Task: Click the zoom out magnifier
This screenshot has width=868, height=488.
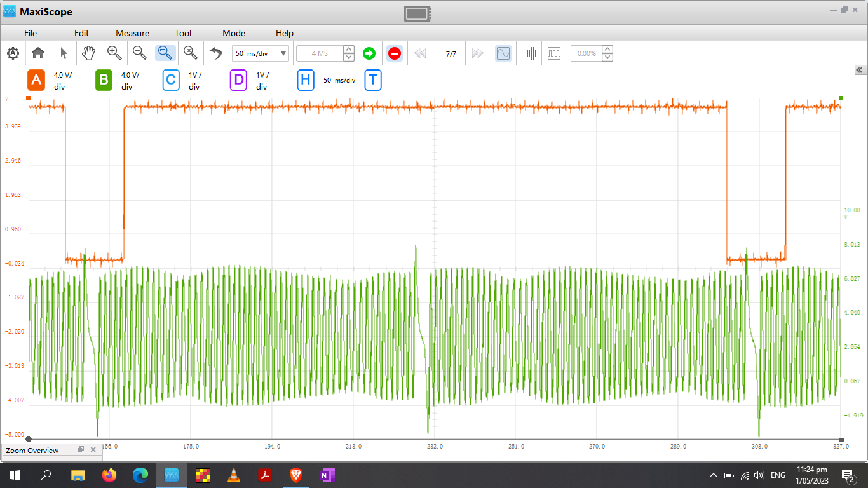Action: click(140, 53)
